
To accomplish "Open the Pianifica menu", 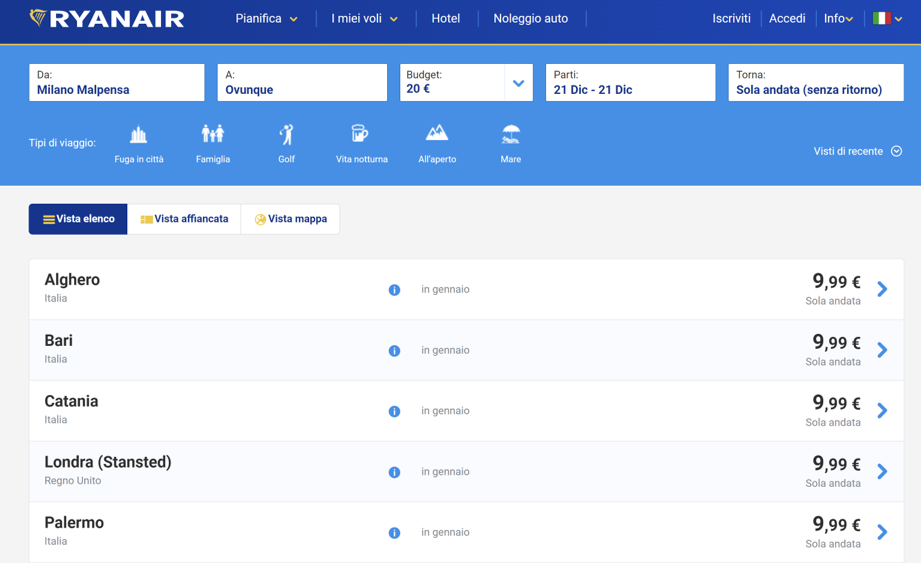I will [x=266, y=19].
